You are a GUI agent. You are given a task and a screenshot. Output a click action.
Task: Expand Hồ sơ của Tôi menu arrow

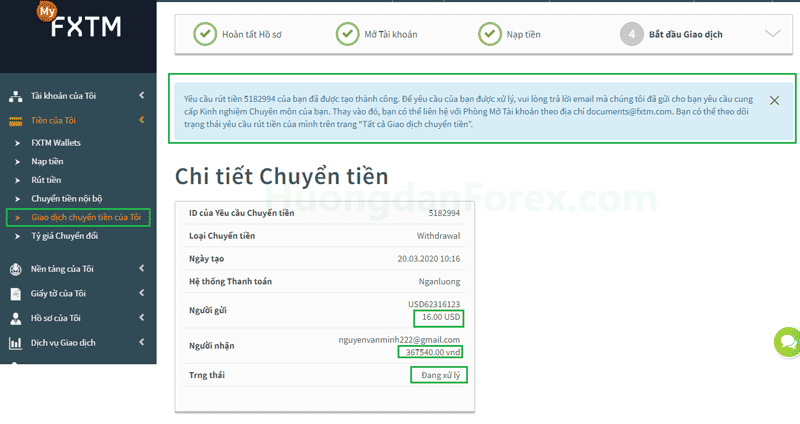pyautogui.click(x=142, y=317)
